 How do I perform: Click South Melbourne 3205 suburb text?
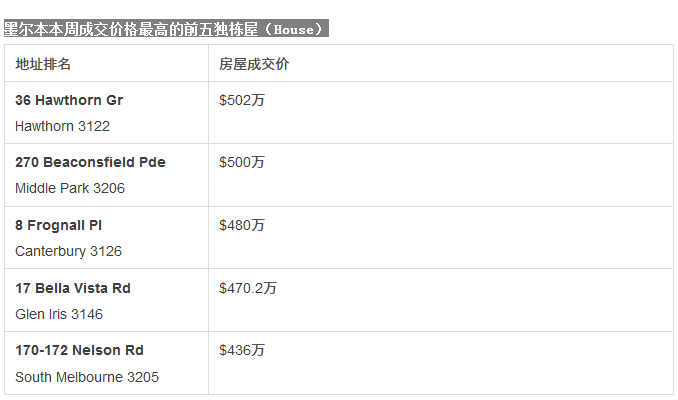click(87, 377)
